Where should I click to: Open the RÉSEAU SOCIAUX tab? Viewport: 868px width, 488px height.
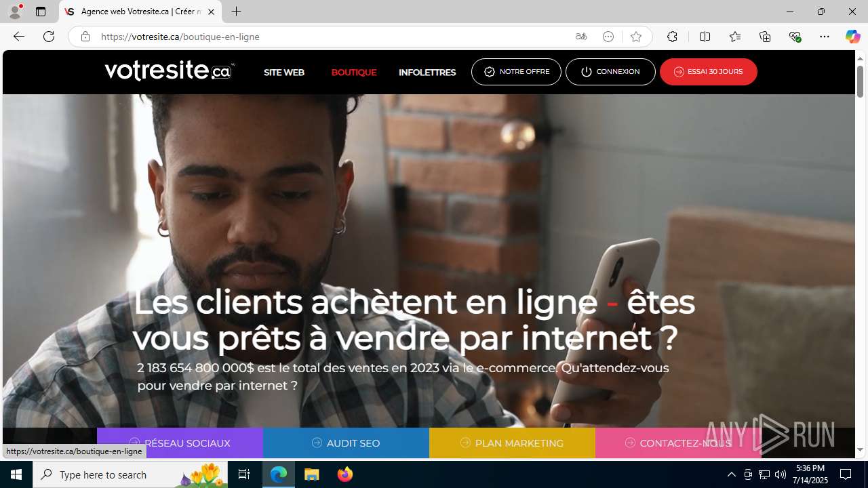click(x=180, y=443)
